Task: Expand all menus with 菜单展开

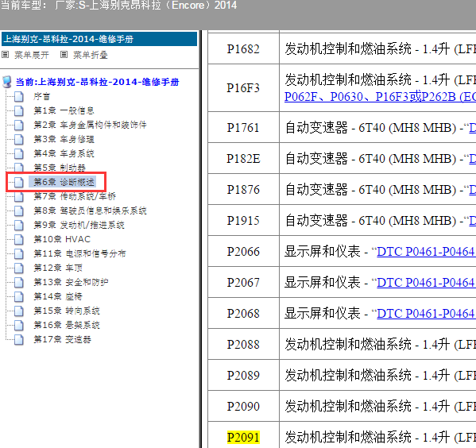Action: point(32,55)
